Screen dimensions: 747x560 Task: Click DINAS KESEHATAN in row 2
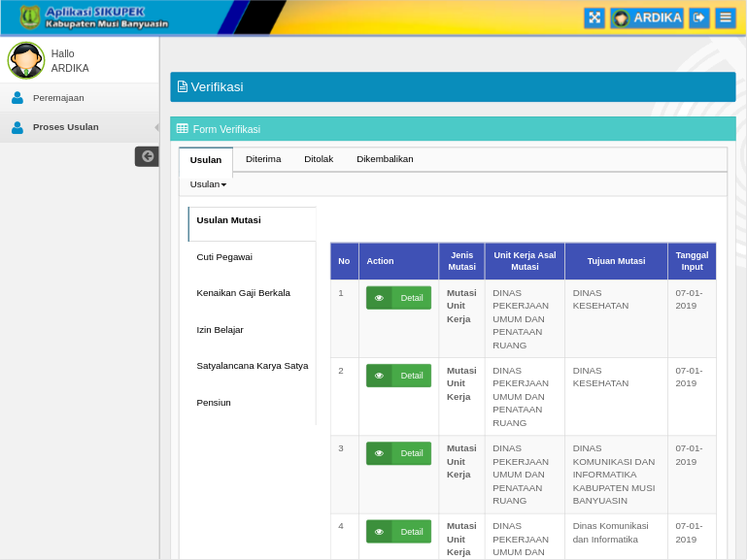tap(600, 377)
